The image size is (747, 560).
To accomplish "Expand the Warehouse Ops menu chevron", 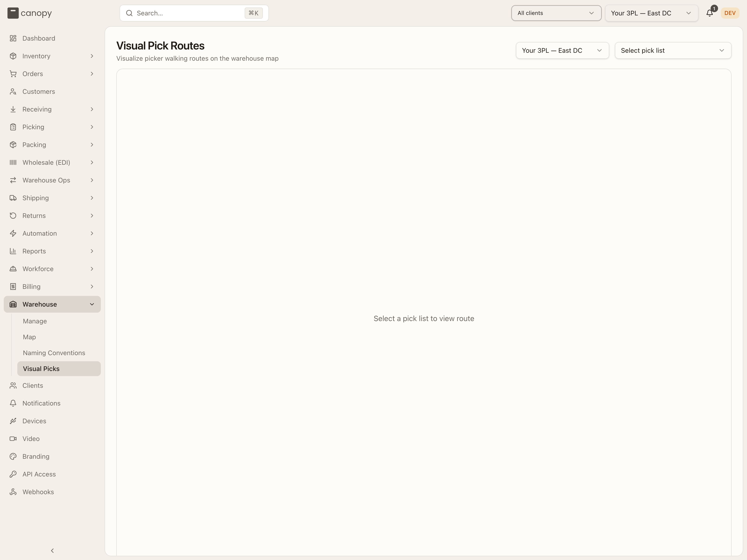I will pos(92,180).
